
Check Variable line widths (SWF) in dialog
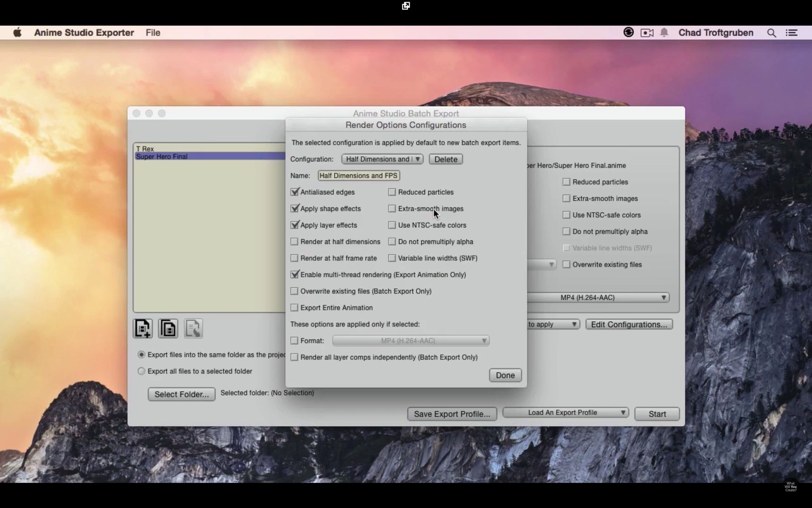tap(392, 258)
